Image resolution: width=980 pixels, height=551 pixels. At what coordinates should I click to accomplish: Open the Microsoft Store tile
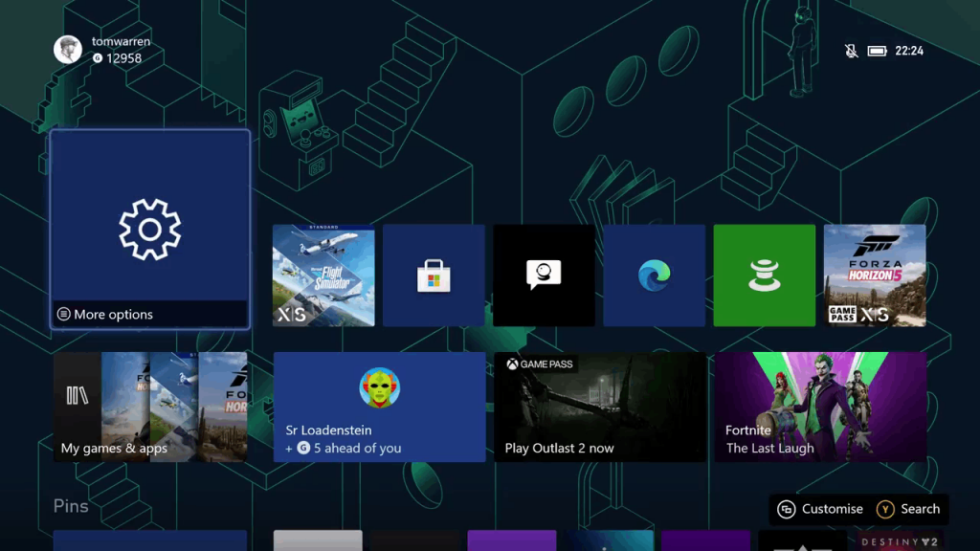[434, 275]
